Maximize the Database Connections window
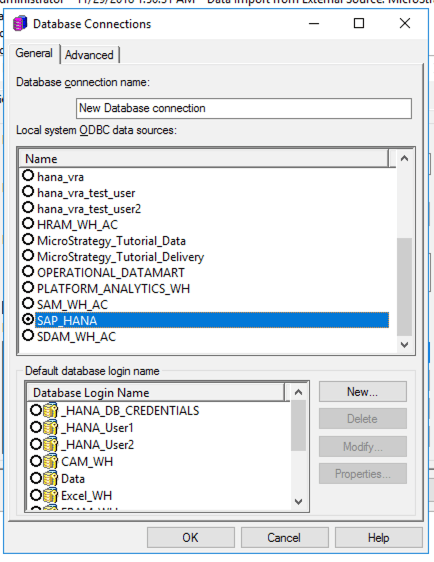Screen dimensions: 434x562 [x=359, y=23]
